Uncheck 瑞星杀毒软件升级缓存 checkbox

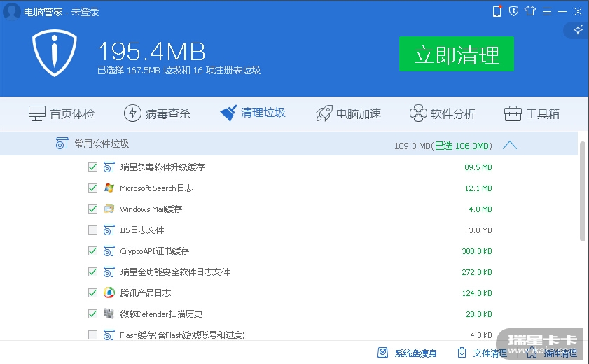tap(92, 167)
